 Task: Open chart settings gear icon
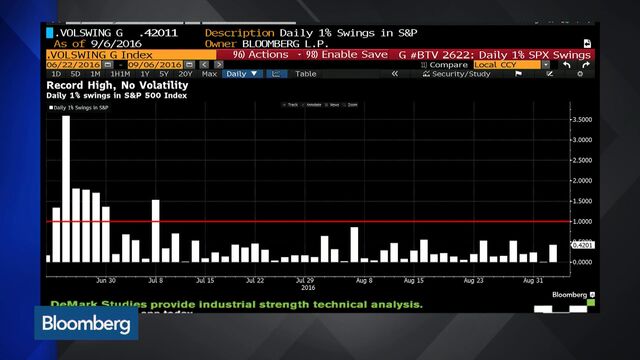580,74
